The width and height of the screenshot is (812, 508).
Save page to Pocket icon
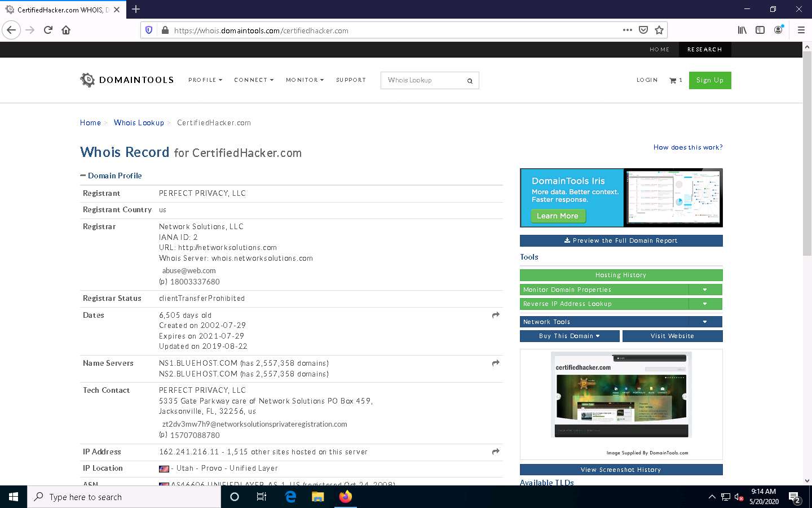pyautogui.click(x=643, y=30)
